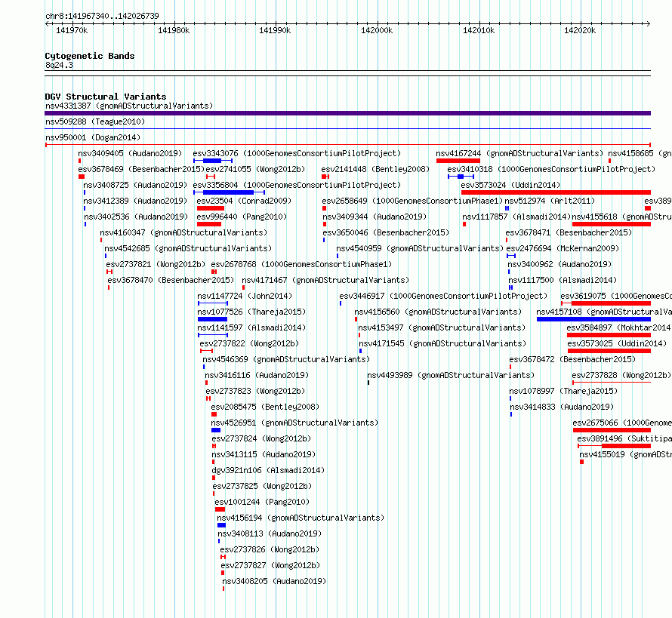
Task: Select the purple nsv4331387 variant bar
Action: pyautogui.click(x=347, y=113)
